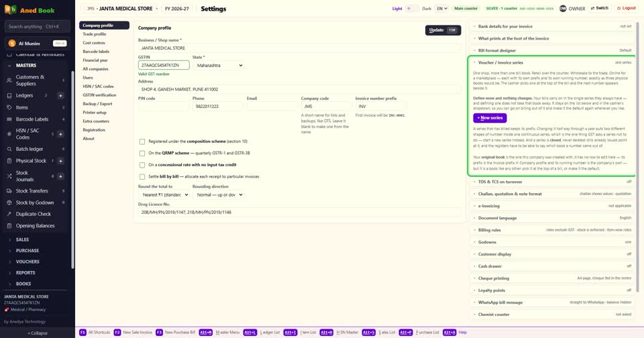
Task: Click the Update button
Action: pyautogui.click(x=443, y=30)
